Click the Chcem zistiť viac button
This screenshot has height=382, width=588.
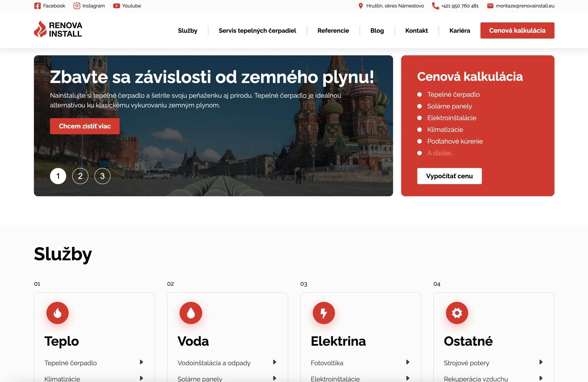[85, 126]
